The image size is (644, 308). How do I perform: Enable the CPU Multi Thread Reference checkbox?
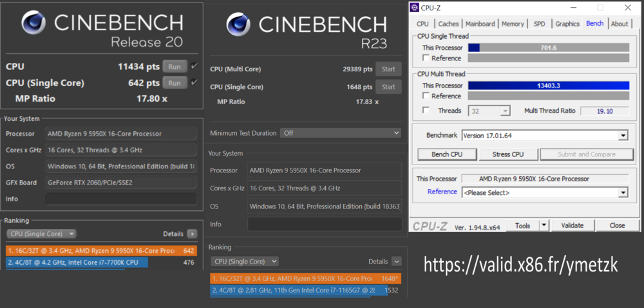(426, 96)
